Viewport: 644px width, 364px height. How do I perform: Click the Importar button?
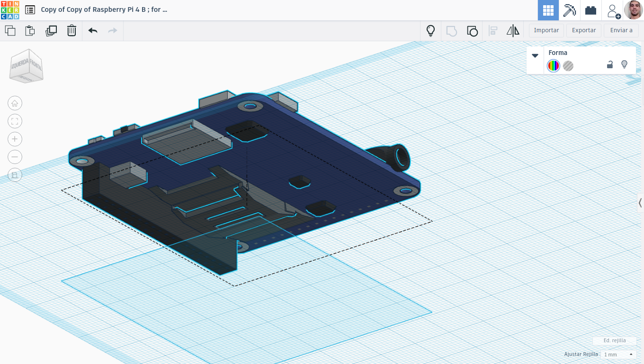[x=546, y=30]
